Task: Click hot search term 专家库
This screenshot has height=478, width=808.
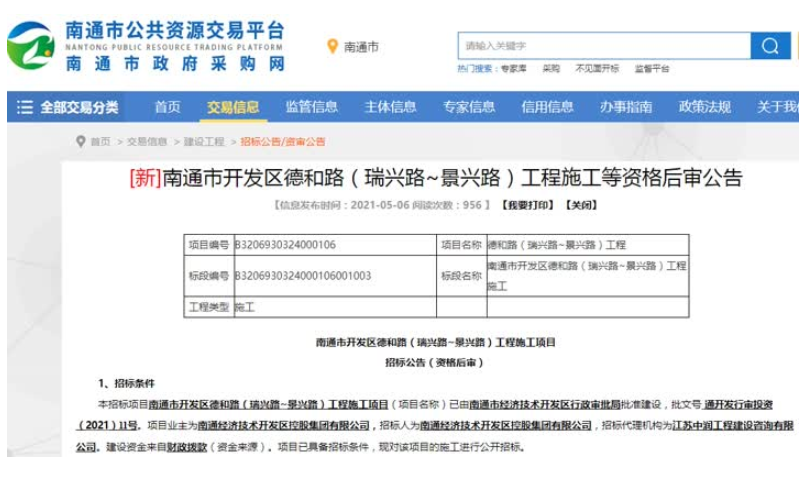Action: [514, 69]
